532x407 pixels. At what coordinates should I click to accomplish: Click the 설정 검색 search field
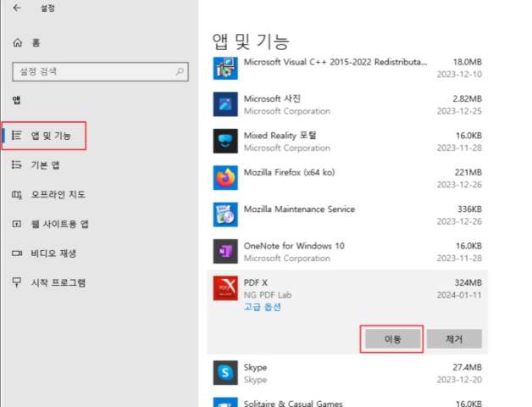pos(93,72)
